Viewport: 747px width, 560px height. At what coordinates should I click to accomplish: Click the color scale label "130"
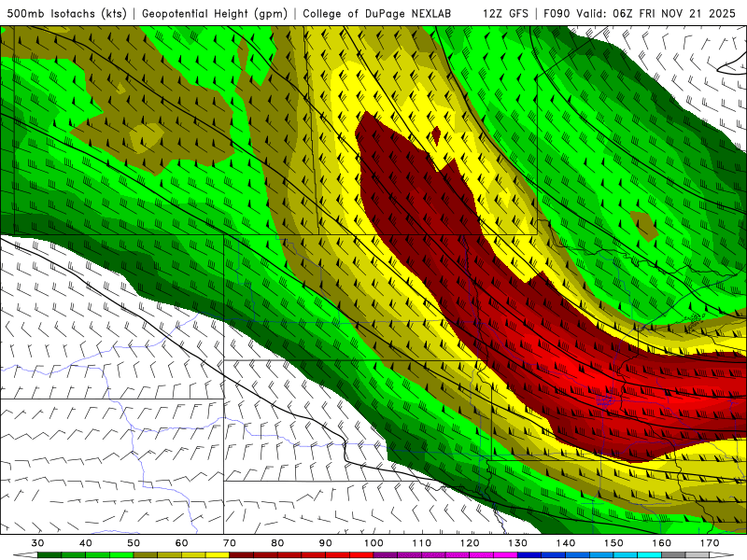(518, 543)
